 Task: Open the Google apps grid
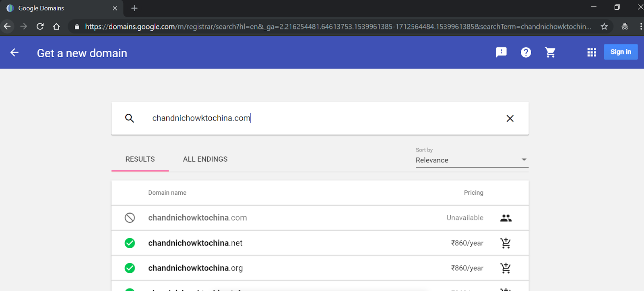point(591,52)
